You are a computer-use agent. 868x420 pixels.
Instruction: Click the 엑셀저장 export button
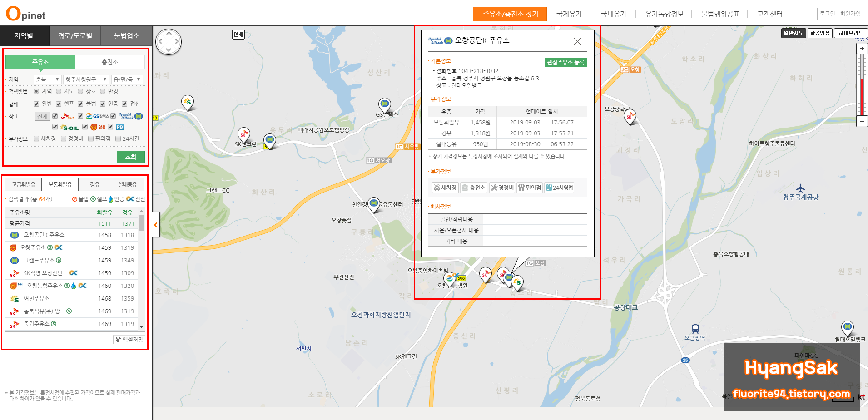(x=129, y=340)
